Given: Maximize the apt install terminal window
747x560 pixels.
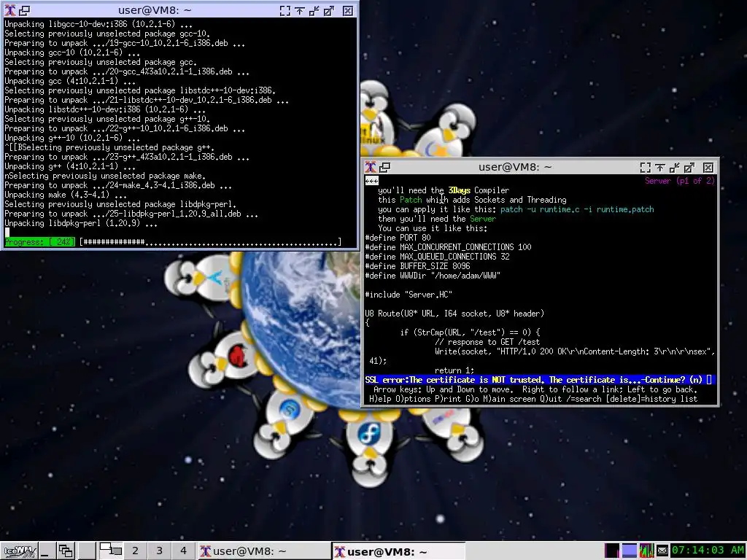Looking at the screenshot, I should (x=329, y=10).
